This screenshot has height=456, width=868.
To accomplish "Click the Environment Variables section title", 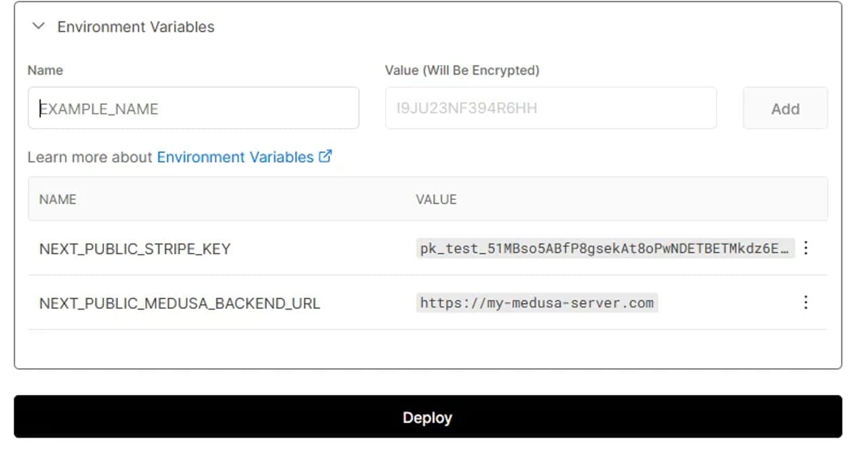I will 136,27.
